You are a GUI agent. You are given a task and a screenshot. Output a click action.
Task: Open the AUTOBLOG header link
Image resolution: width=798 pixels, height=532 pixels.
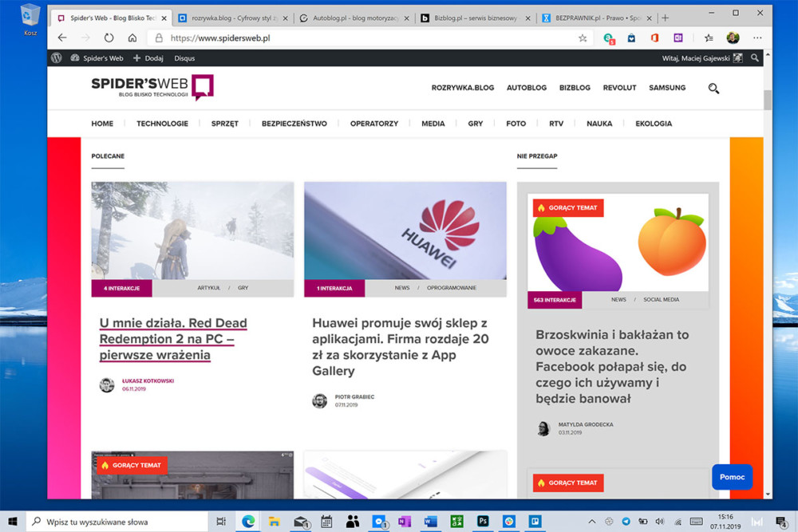[x=526, y=88]
